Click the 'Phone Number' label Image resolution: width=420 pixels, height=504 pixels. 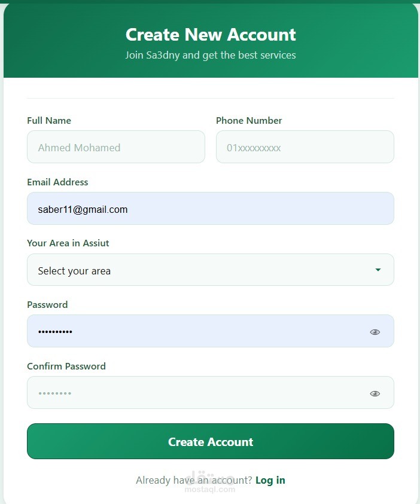click(249, 121)
